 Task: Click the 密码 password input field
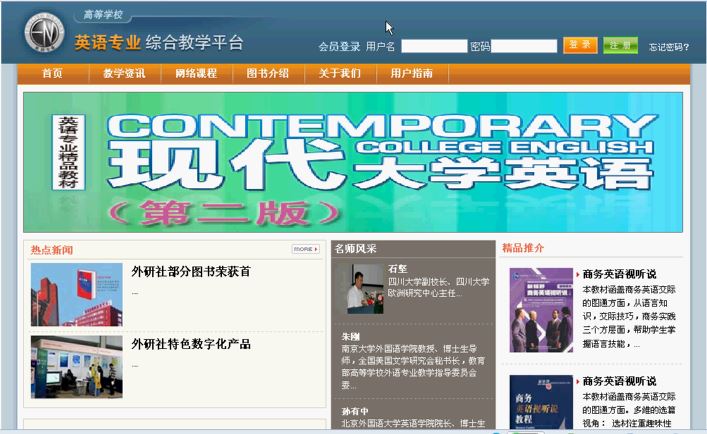pos(524,46)
